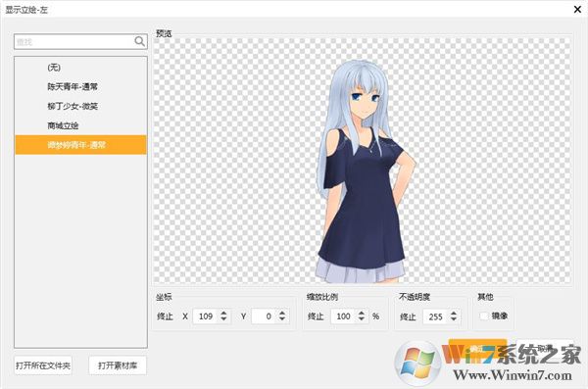Select the (无) list entry
Image resolution: width=588 pixels, height=389 pixels.
[x=80, y=68]
